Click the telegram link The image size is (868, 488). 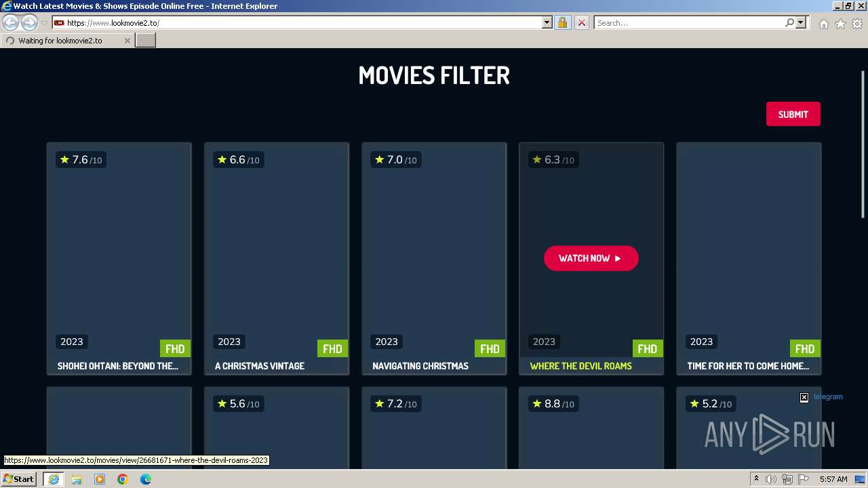(x=828, y=396)
